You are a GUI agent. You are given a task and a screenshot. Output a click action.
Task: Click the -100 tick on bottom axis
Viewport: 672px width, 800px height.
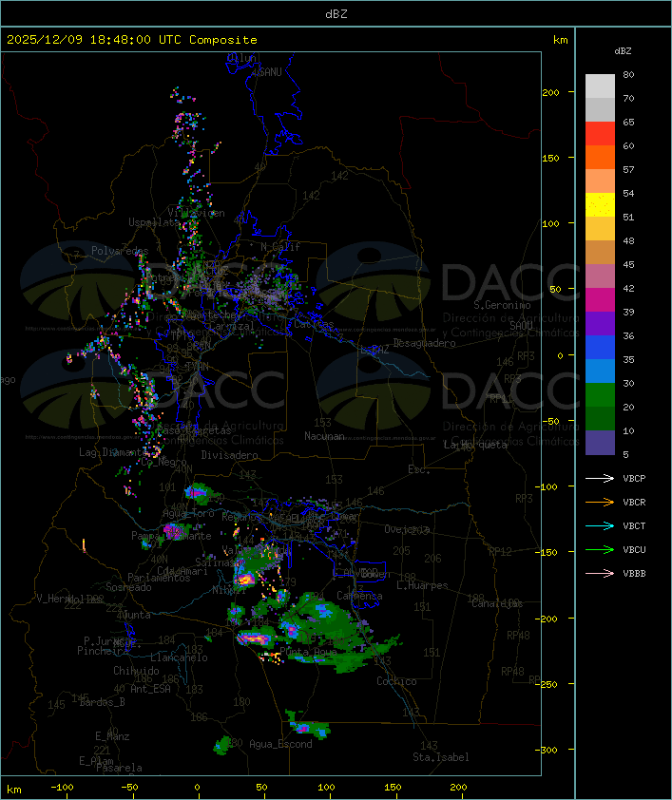coord(62,788)
